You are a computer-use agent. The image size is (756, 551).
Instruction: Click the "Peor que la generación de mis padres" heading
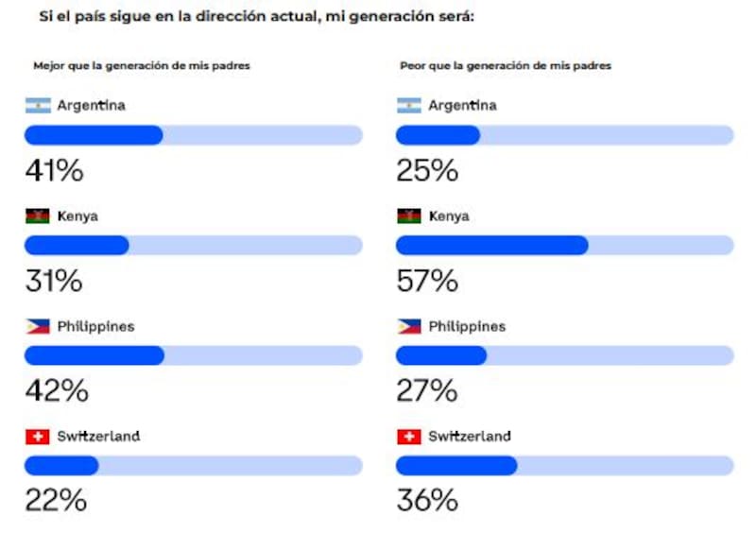[x=504, y=66]
